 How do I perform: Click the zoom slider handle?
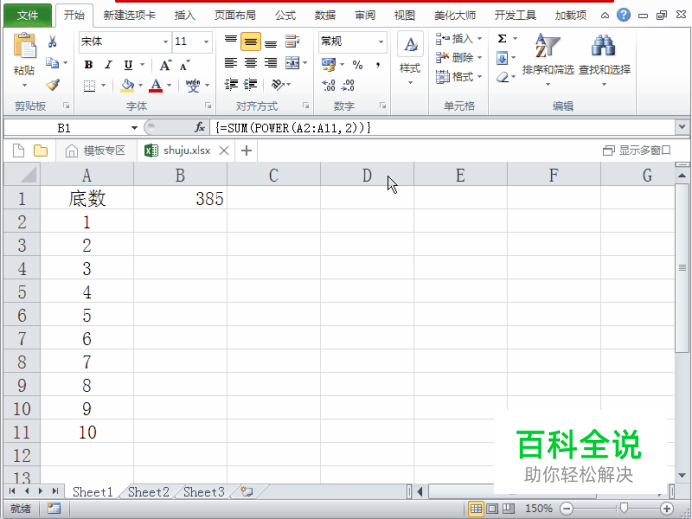coord(624,508)
